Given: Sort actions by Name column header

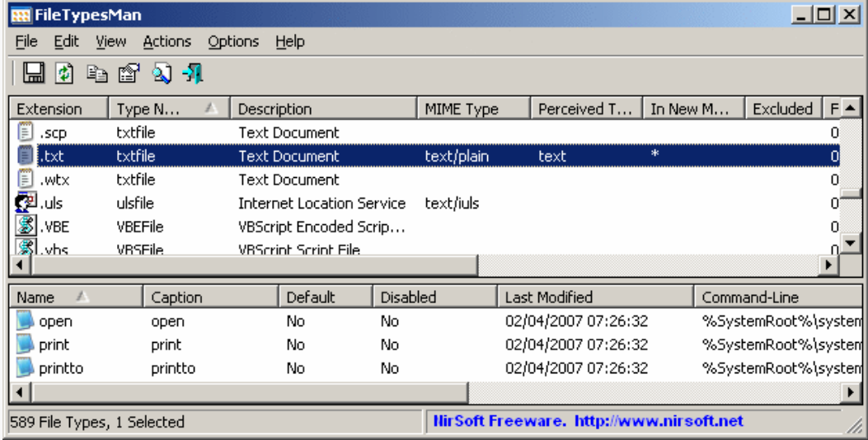Looking at the screenshot, I should pos(76,297).
